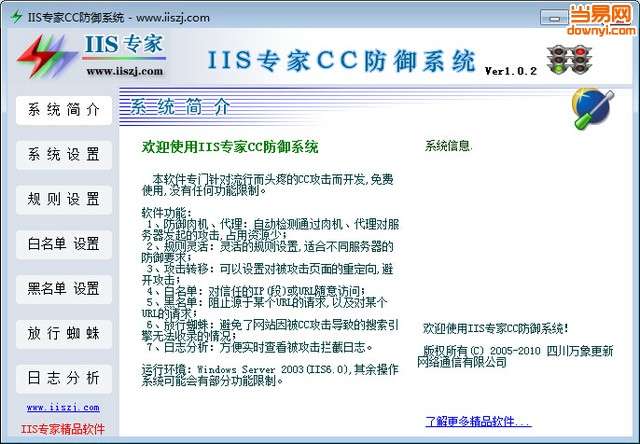Click the 软件功能: line
The height and width of the screenshot is (444, 640).
pos(167,213)
